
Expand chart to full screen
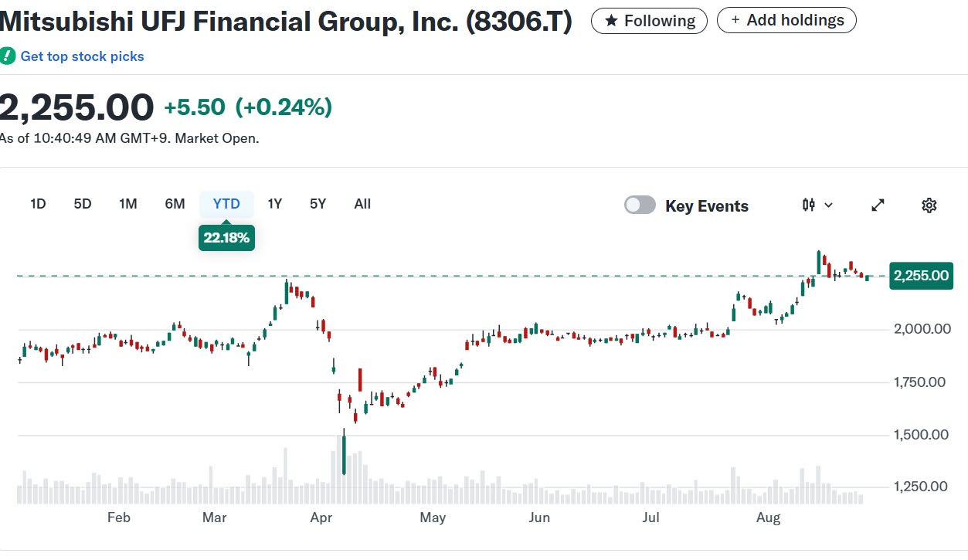(x=878, y=205)
